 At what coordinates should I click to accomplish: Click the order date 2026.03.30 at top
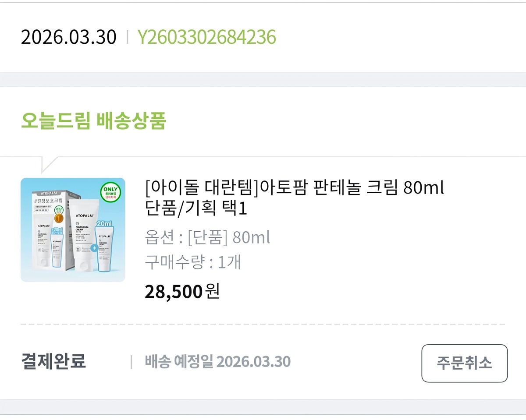pos(68,37)
